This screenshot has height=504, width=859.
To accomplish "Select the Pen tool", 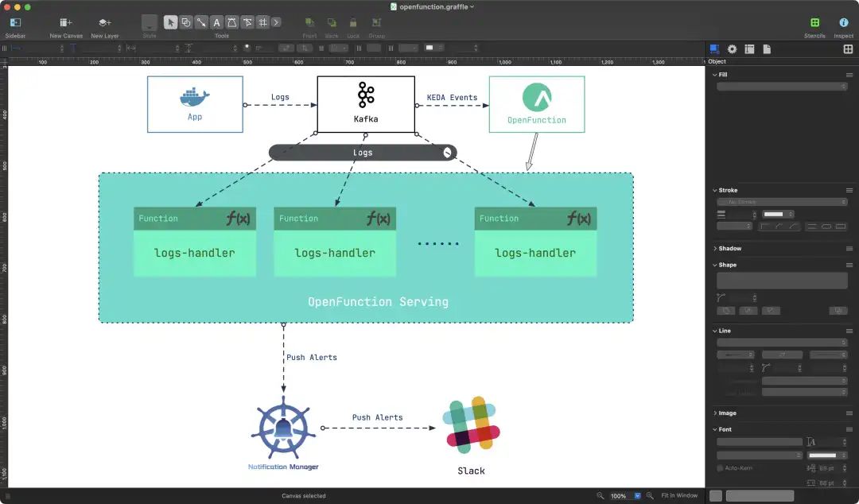I will pos(231,22).
